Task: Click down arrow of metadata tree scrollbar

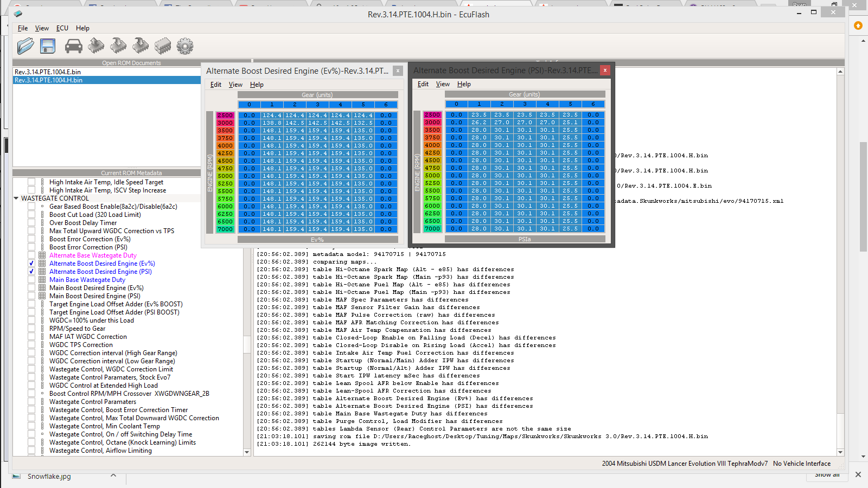Action: click(x=247, y=452)
